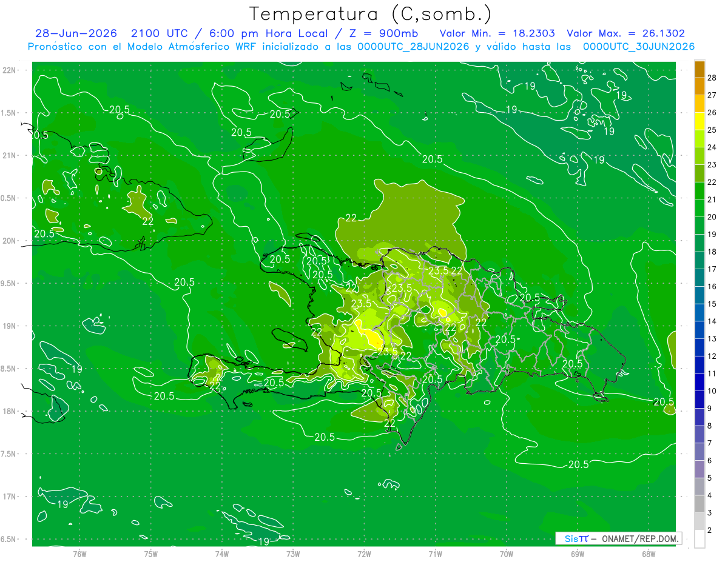Click the '19' contour label above 74W along the bottom edge

[x=264, y=541]
